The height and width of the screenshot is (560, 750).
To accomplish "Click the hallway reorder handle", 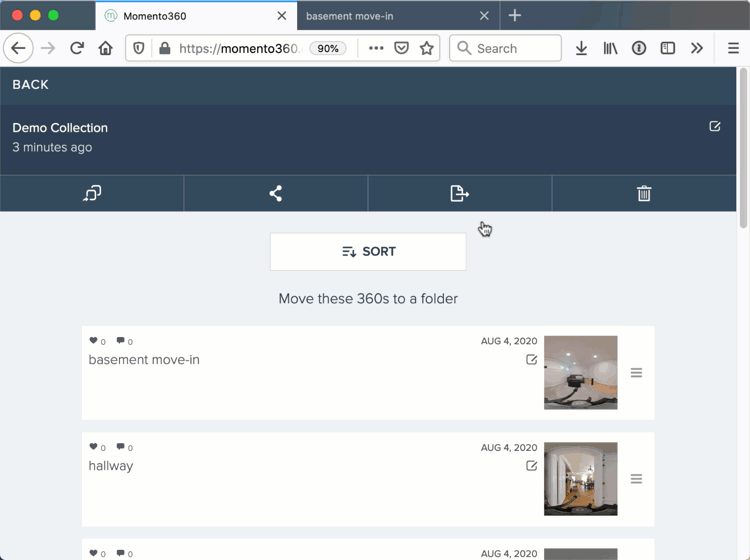I will point(636,479).
